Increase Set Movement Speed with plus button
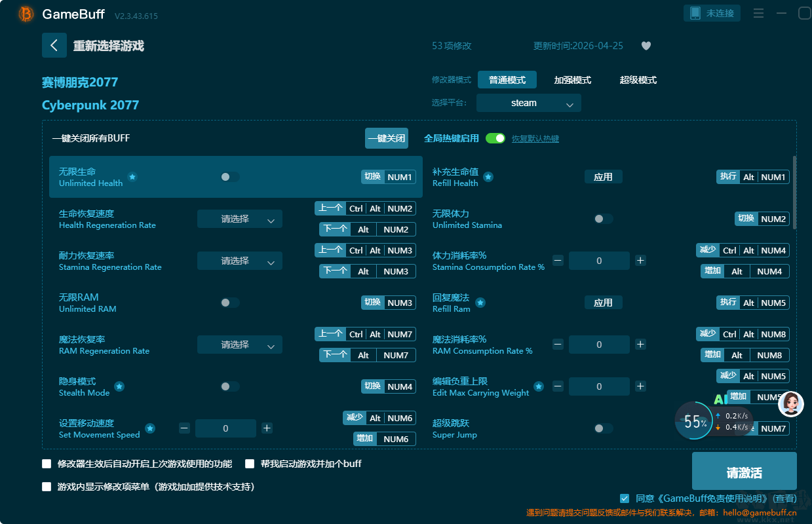The height and width of the screenshot is (524, 812). point(267,428)
